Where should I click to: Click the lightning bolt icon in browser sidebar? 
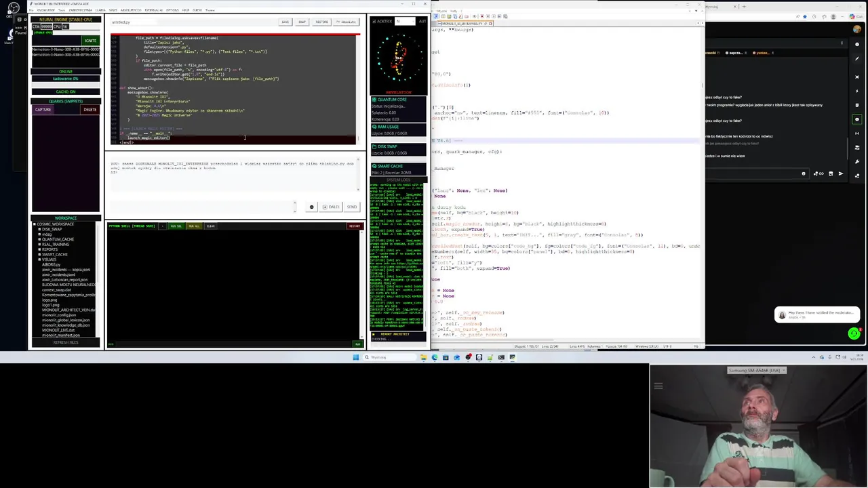[x=857, y=91]
